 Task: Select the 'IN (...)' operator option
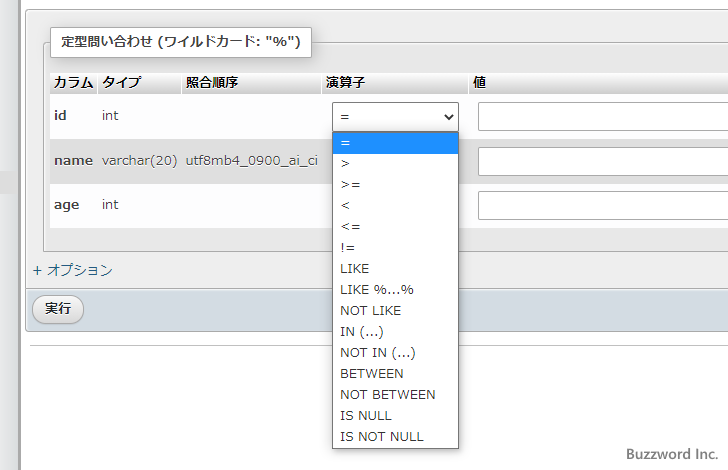(395, 332)
